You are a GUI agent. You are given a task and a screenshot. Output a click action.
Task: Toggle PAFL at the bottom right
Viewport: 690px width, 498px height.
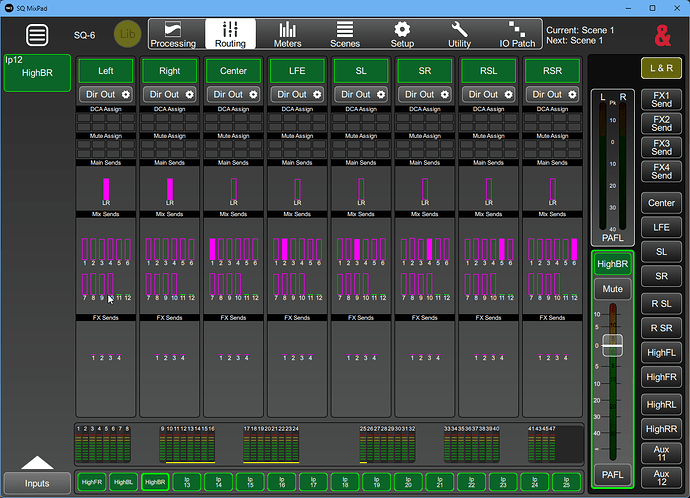tap(612, 474)
